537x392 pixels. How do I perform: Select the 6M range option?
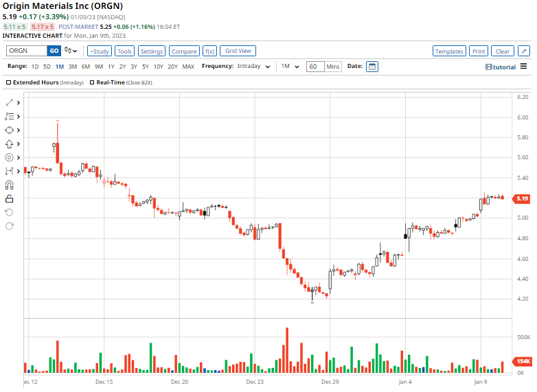pos(86,67)
